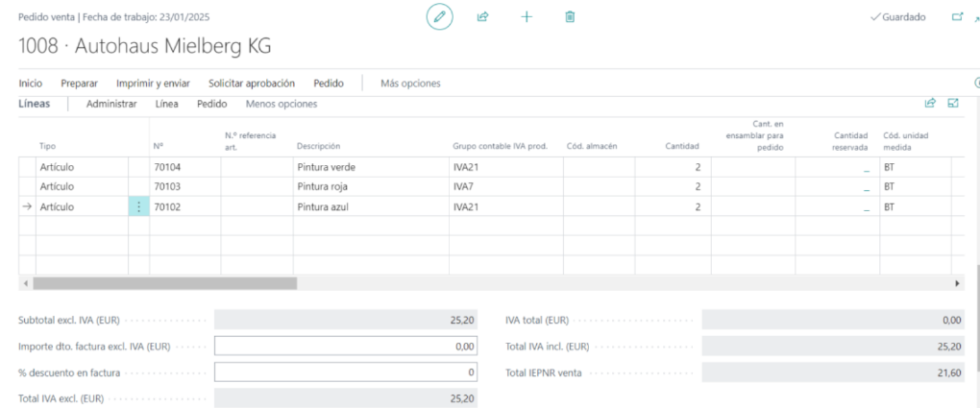Click Total IEPNR venta value 21,60

(833, 372)
